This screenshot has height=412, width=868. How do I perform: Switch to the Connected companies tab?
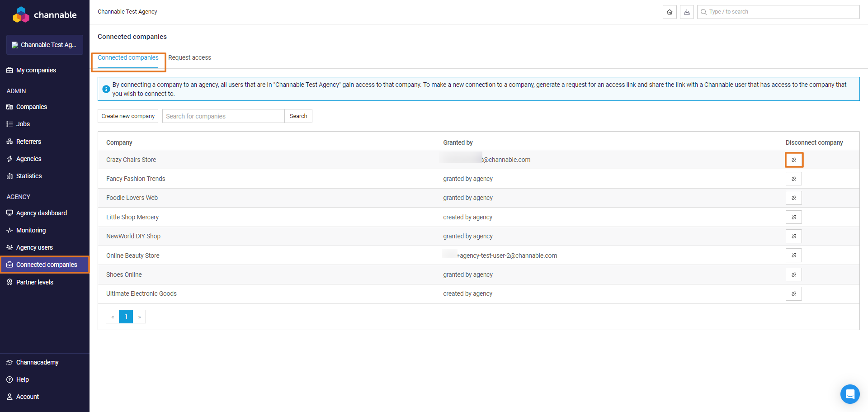[128, 58]
